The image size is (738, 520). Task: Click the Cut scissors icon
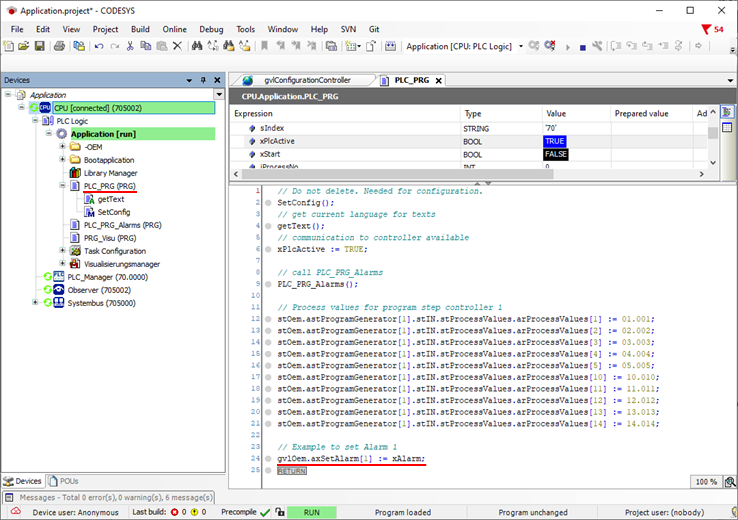click(x=129, y=46)
